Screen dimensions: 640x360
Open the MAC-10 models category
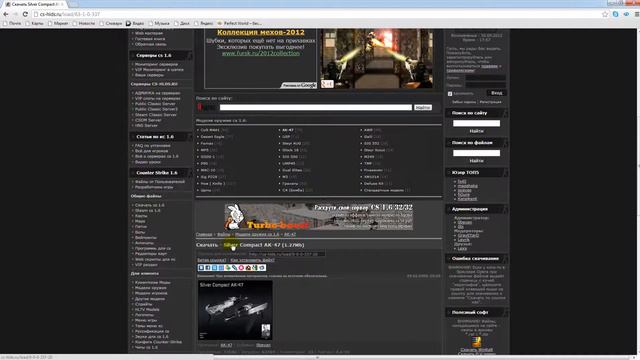pos(208,170)
